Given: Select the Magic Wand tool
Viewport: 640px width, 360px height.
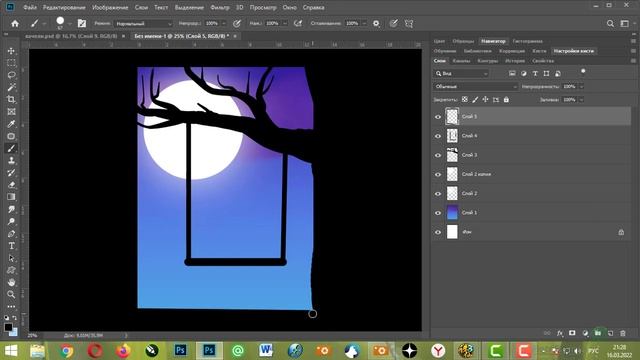Looking at the screenshot, I should coord(11,87).
